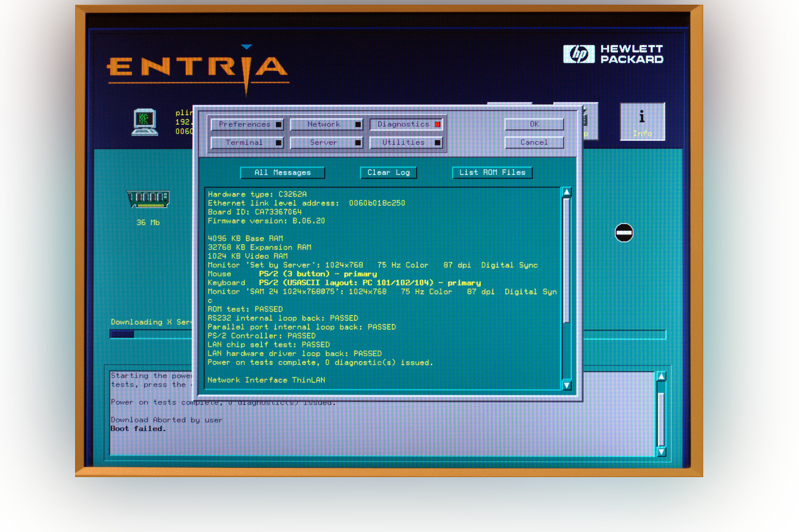Toggle the Diagnostics section button
Image resolution: width=799 pixels, height=532 pixels.
pos(406,124)
